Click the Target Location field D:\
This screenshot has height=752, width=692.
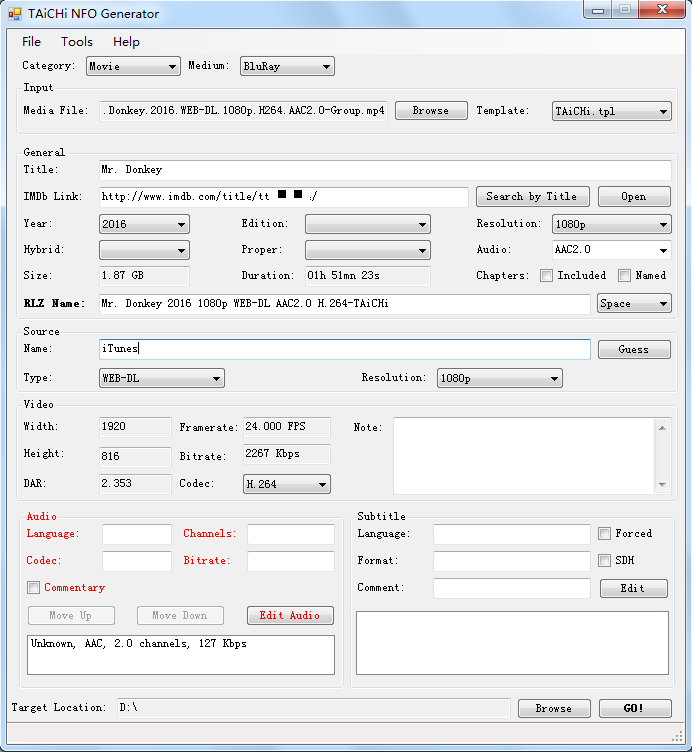point(314,708)
